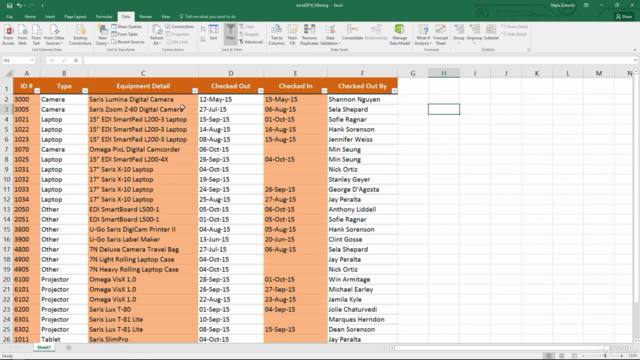
Task: Switch to Page Break Preview icon
Action: click(574, 356)
